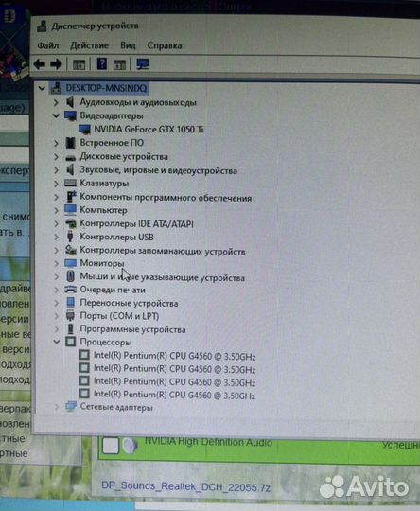Screen dimensions: 420x511
Task: Click the Forward arrow toolbar icon
Action: [x=56, y=64]
